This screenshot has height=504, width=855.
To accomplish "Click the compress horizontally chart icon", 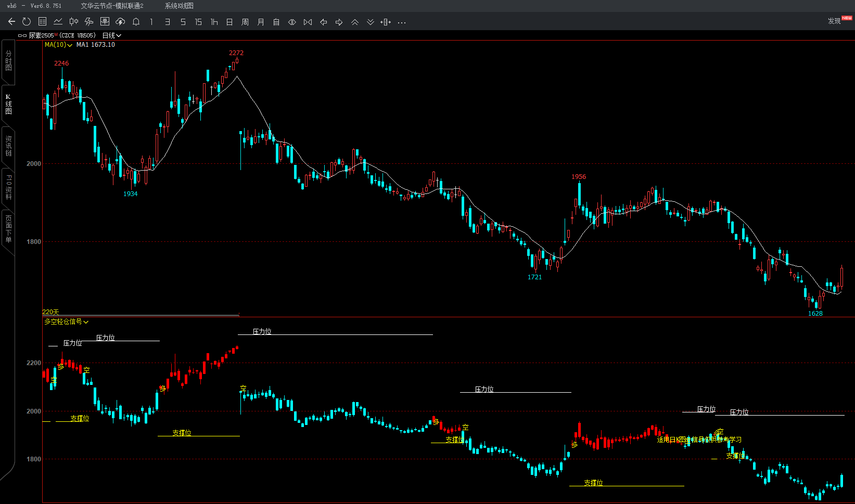I will [x=308, y=22].
